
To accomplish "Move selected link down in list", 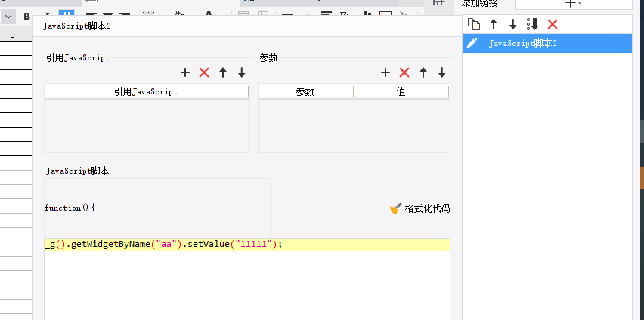I will click(513, 24).
